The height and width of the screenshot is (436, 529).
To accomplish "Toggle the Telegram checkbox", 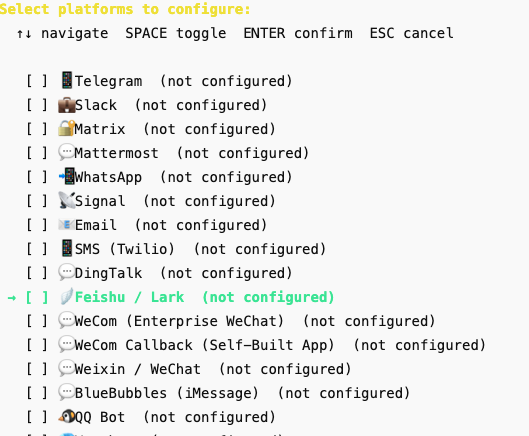I will (37, 81).
